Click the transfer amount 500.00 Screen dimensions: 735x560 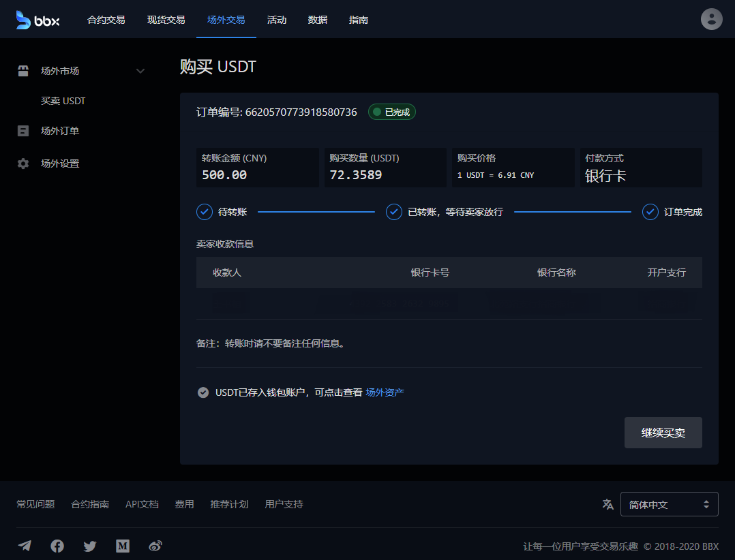(x=224, y=174)
